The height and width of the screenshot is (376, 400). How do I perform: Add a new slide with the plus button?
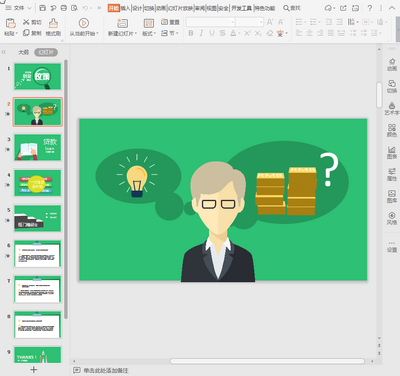[33, 369]
